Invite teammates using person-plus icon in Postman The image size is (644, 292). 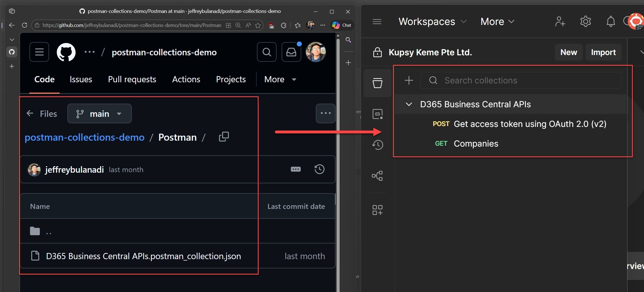point(560,21)
